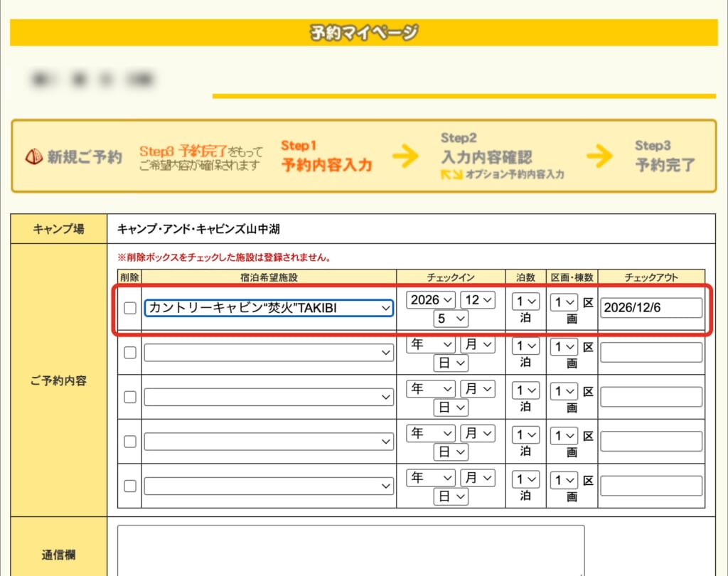This screenshot has height=576, width=728.
Task: Open the 月 dropdown in the second row
Action: pyautogui.click(x=478, y=344)
